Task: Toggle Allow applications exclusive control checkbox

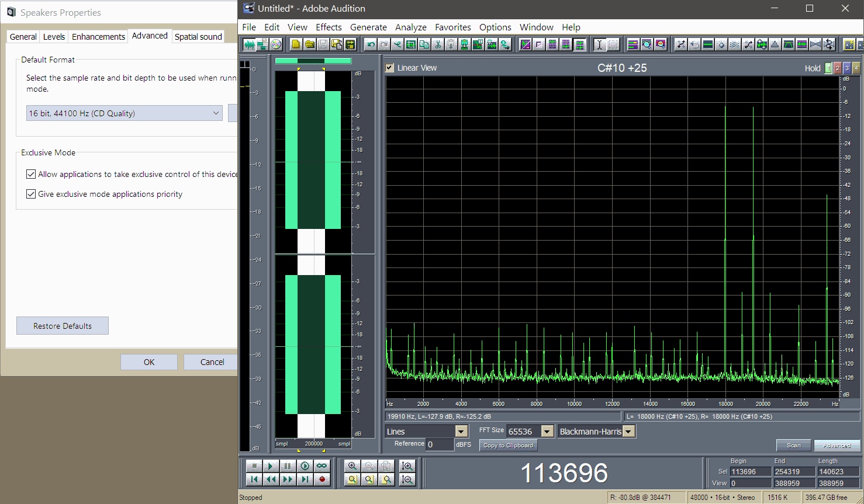Action: [31, 174]
